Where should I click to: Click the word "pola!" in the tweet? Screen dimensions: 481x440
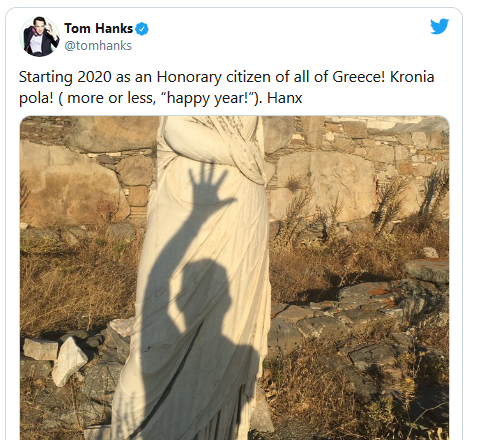(x=36, y=99)
